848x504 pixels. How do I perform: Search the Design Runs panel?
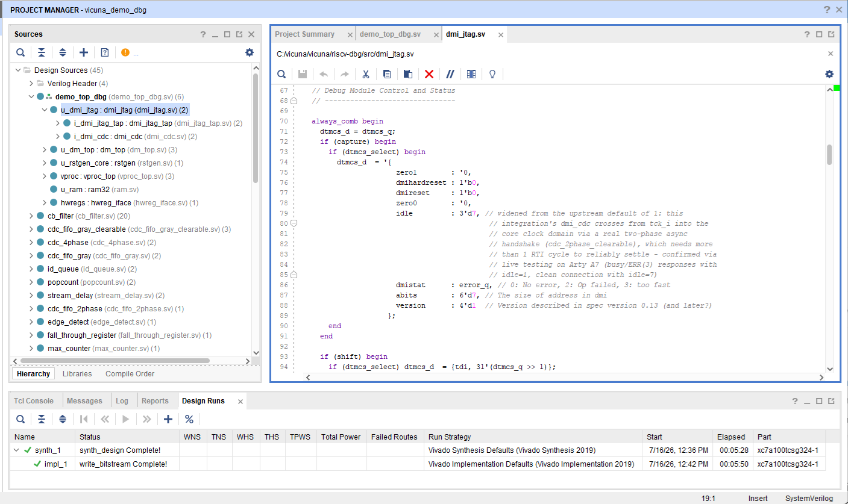coord(20,419)
